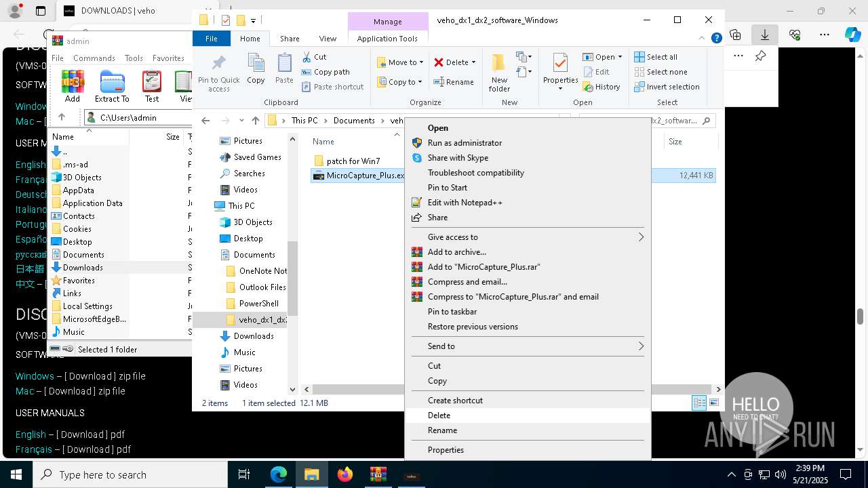Viewport: 868px width, 488px height.
Task: Switch to details view in the status bar
Action: [699, 403]
